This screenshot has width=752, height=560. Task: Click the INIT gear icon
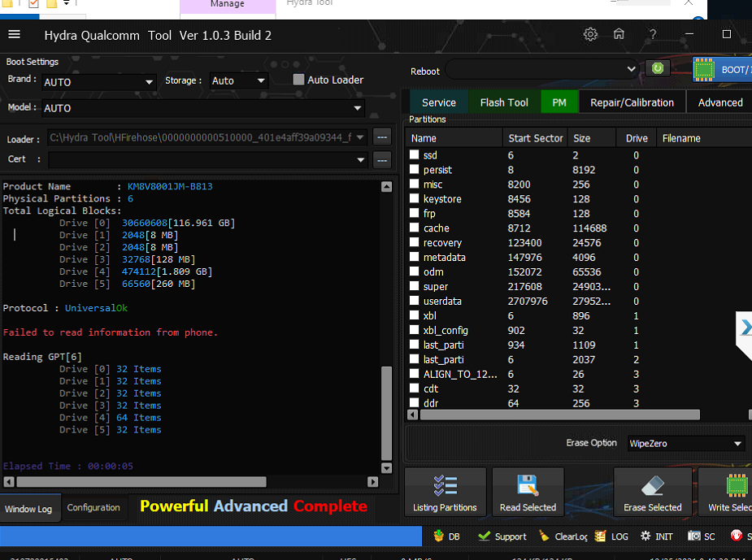coord(646,536)
